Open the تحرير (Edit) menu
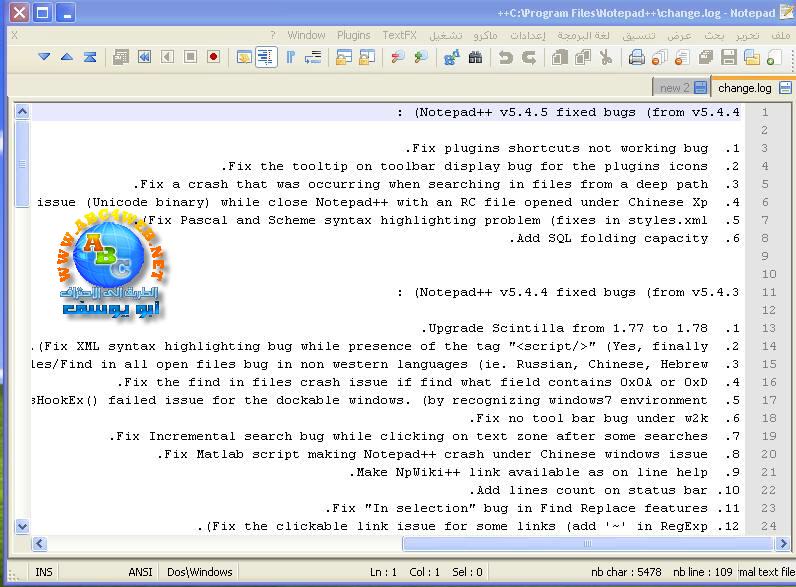The width and height of the screenshot is (796, 587). coord(748,35)
